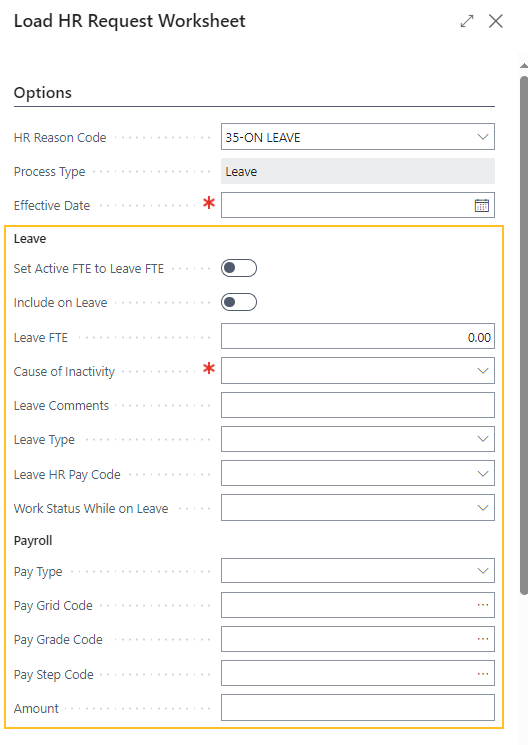
Task: Click the Leave Comments label
Action: [x=61, y=406]
